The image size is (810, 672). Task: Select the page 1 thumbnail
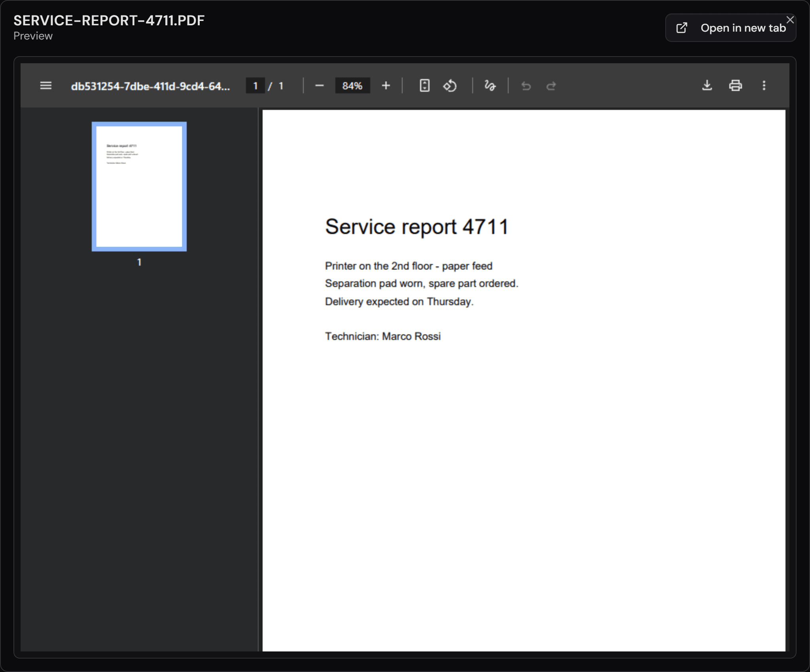tap(139, 187)
